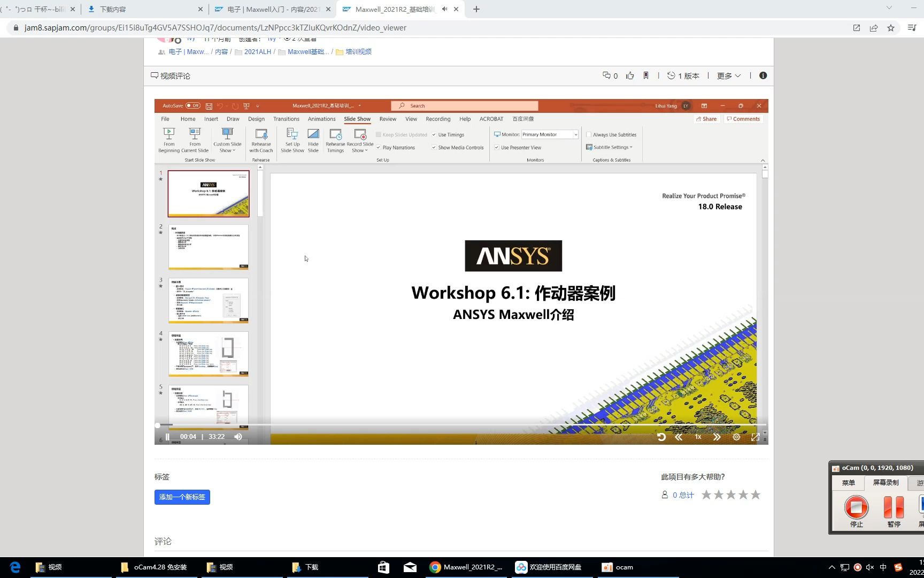Switch the 中 input method indicator
The image size is (924, 578).
coord(883,567)
